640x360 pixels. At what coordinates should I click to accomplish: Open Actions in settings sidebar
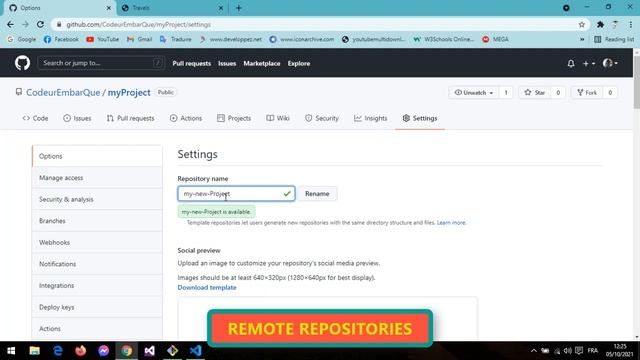(97, 329)
